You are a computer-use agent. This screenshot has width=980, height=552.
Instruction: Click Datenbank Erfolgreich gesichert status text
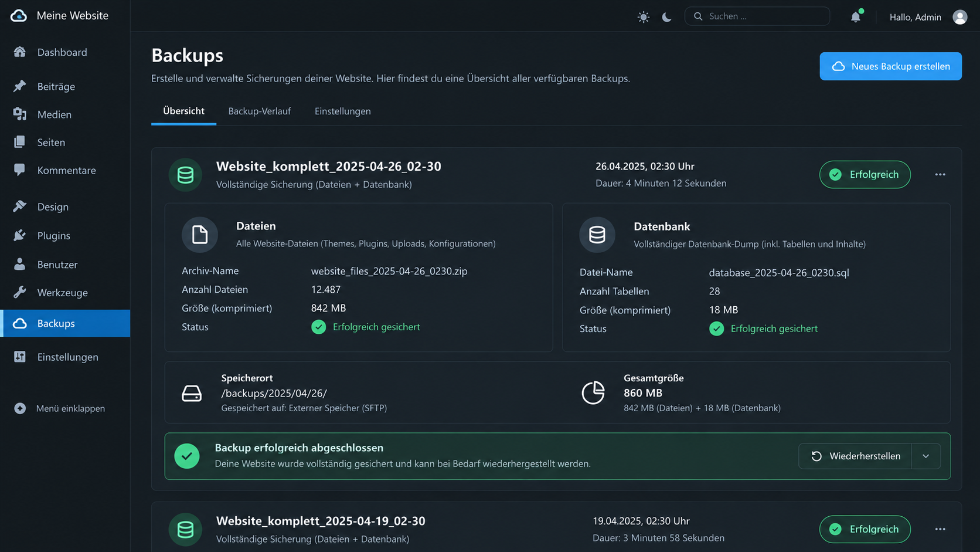pyautogui.click(x=774, y=329)
